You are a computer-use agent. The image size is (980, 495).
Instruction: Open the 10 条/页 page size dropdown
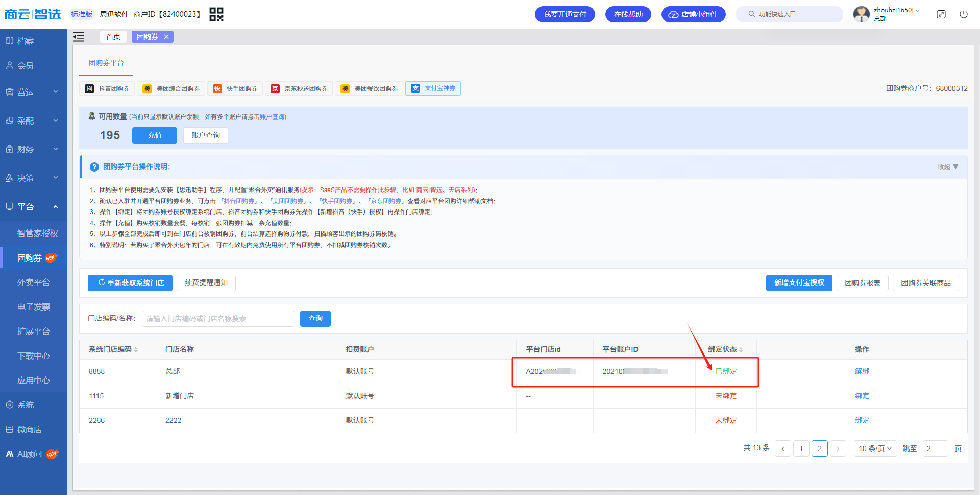tap(875, 449)
